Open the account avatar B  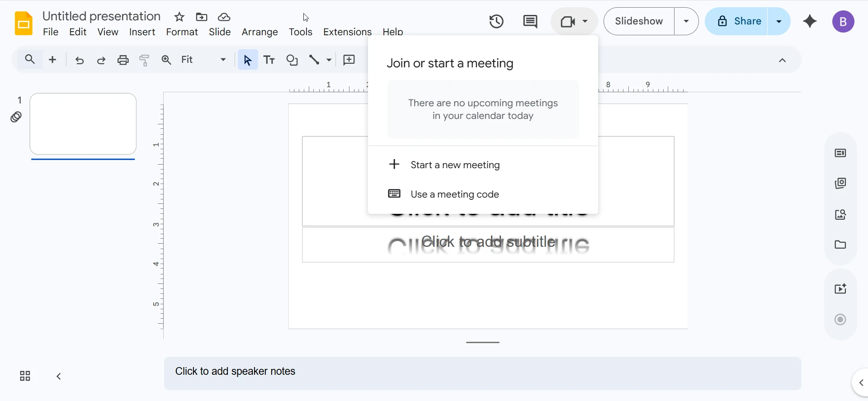(843, 21)
